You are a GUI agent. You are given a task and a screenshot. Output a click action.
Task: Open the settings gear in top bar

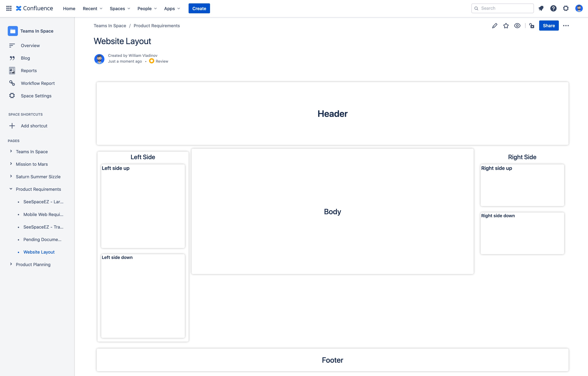566,8
